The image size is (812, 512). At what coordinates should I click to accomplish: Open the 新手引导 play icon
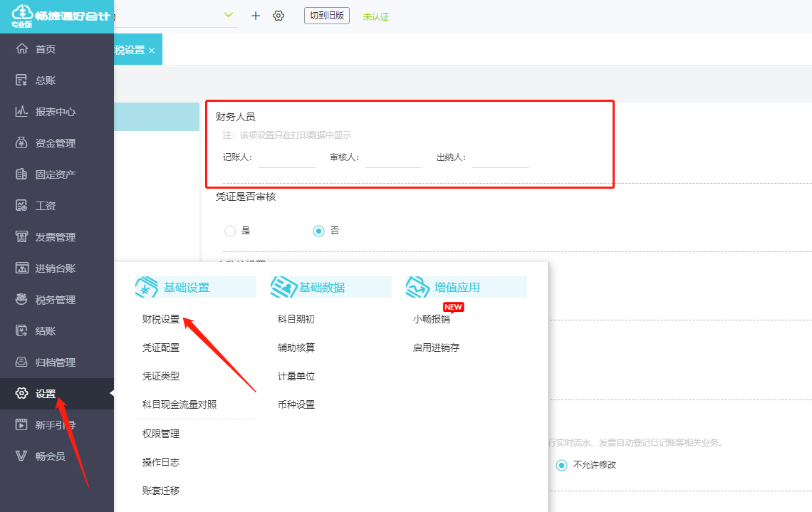[22, 425]
